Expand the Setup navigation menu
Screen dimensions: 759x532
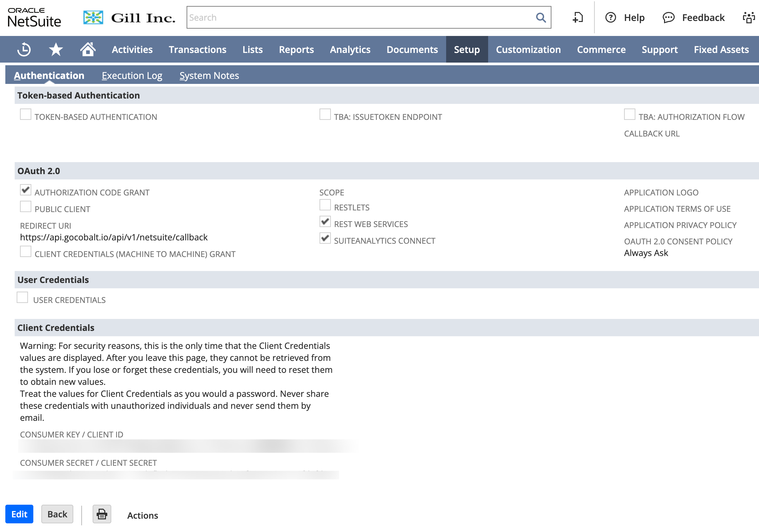coord(466,50)
